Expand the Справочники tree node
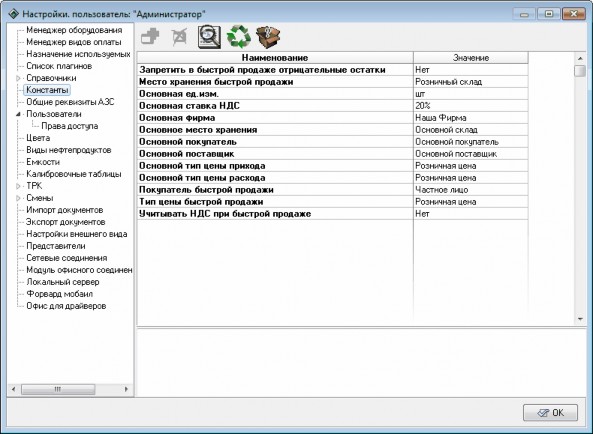The image size is (593, 434). [x=19, y=78]
